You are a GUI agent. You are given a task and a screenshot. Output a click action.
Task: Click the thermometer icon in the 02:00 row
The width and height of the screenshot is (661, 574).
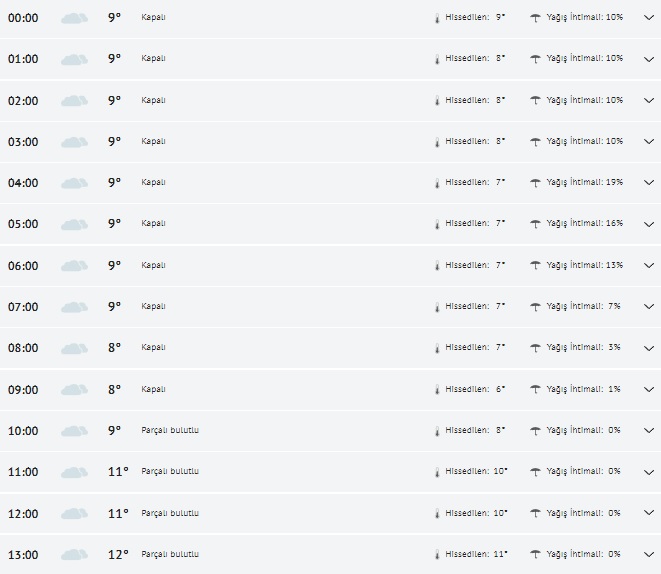(437, 101)
